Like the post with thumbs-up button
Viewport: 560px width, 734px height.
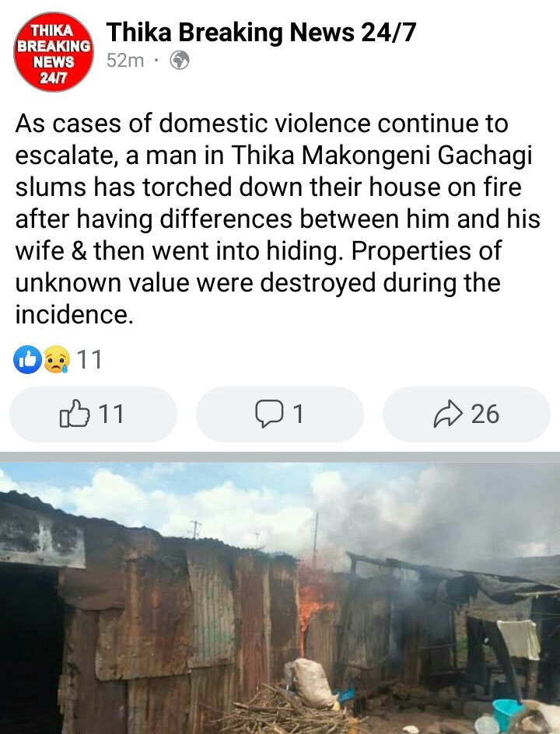[x=93, y=414]
